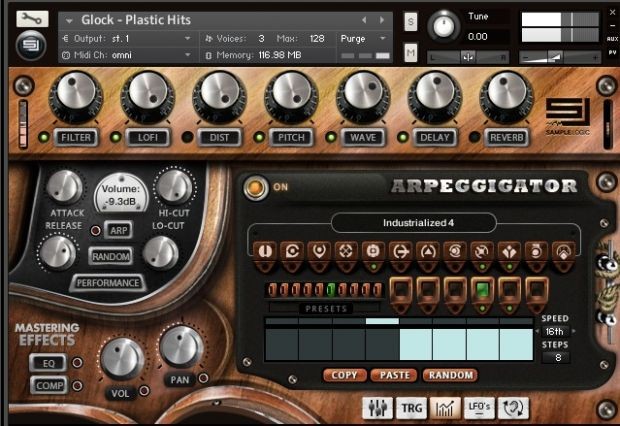This screenshot has height=426, width=620.
Task: Click the output volume slider at top right
Action: [560, 57]
